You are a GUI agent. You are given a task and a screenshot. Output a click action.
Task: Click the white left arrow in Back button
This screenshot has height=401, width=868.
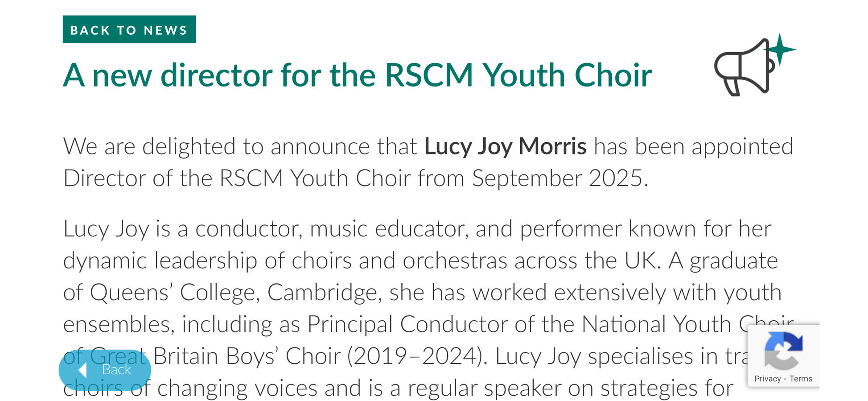(82, 370)
